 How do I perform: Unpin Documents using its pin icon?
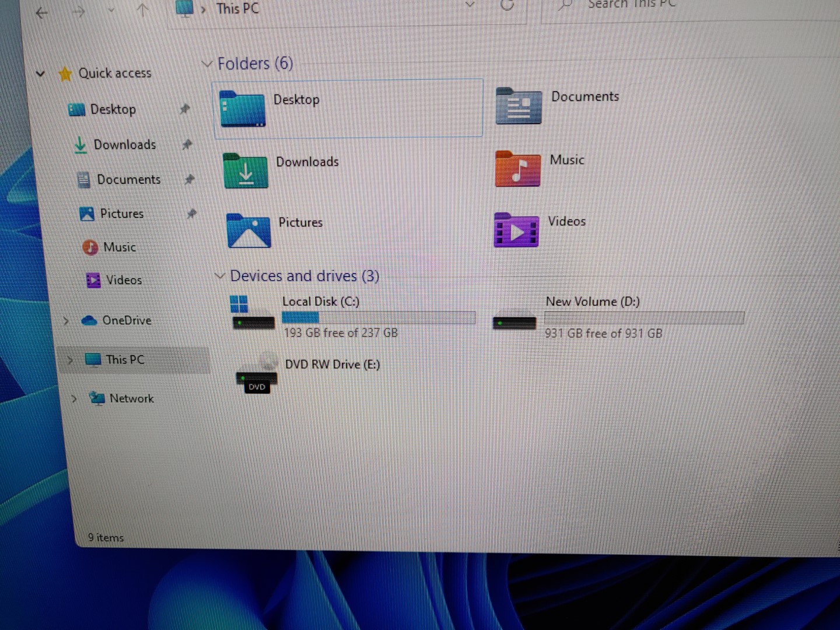(189, 179)
